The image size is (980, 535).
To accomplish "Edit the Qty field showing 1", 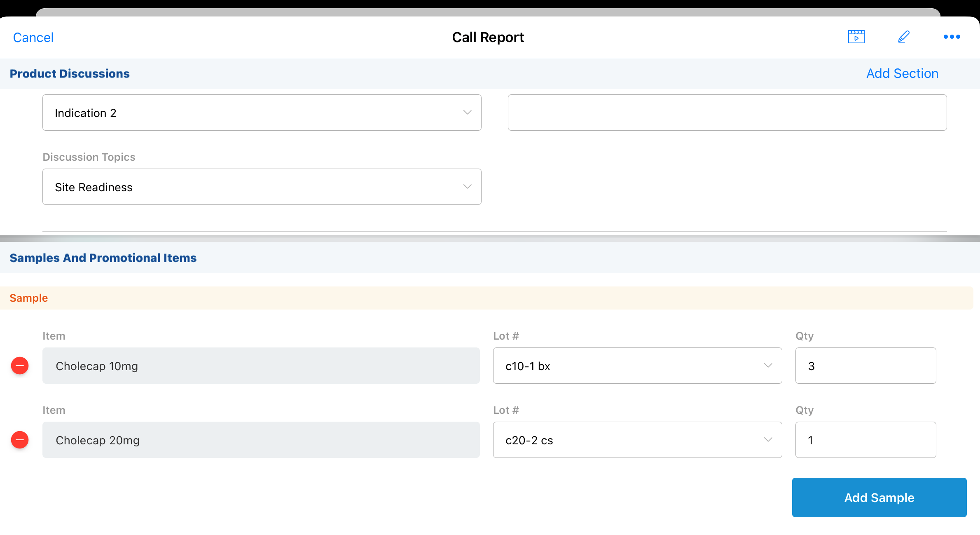I will coord(865,440).
